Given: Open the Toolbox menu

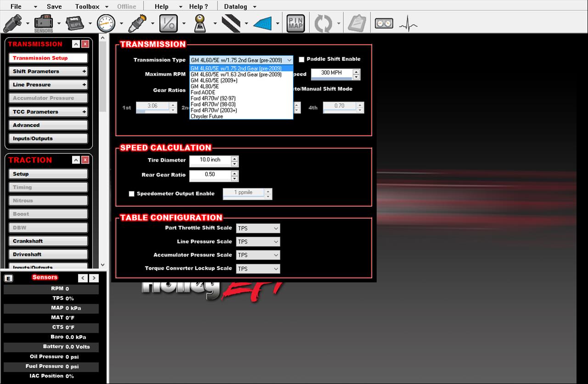Looking at the screenshot, I should coord(87,6).
